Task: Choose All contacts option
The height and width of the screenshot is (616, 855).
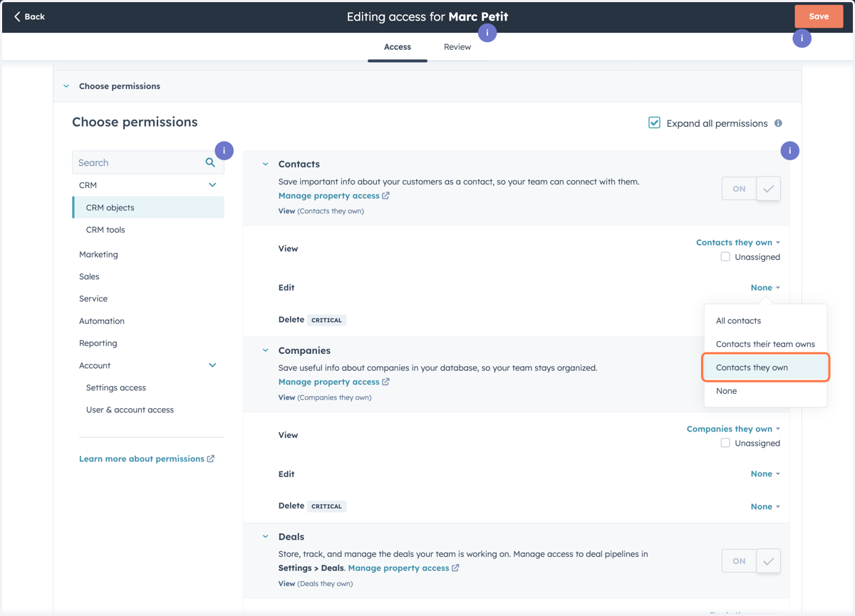Action: pyautogui.click(x=765, y=320)
